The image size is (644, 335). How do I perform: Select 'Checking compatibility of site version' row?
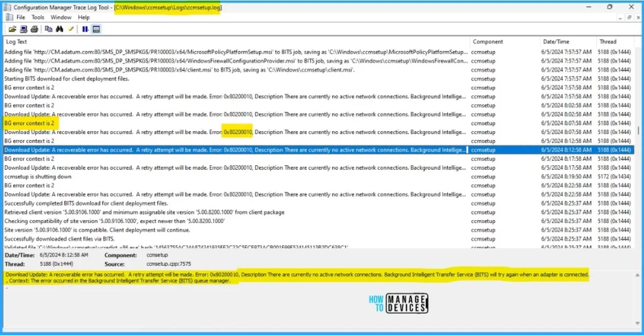coord(319,221)
